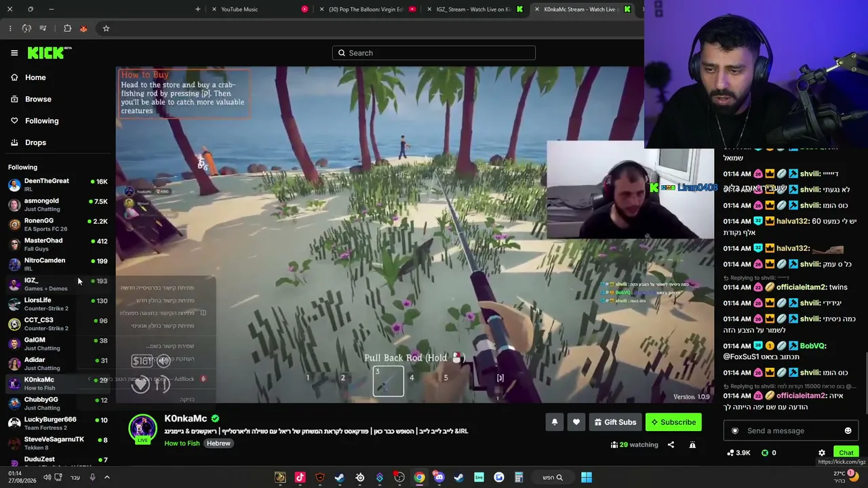Open Calculator from the taskbar
This screenshot has width=868, height=488.
[519, 477]
